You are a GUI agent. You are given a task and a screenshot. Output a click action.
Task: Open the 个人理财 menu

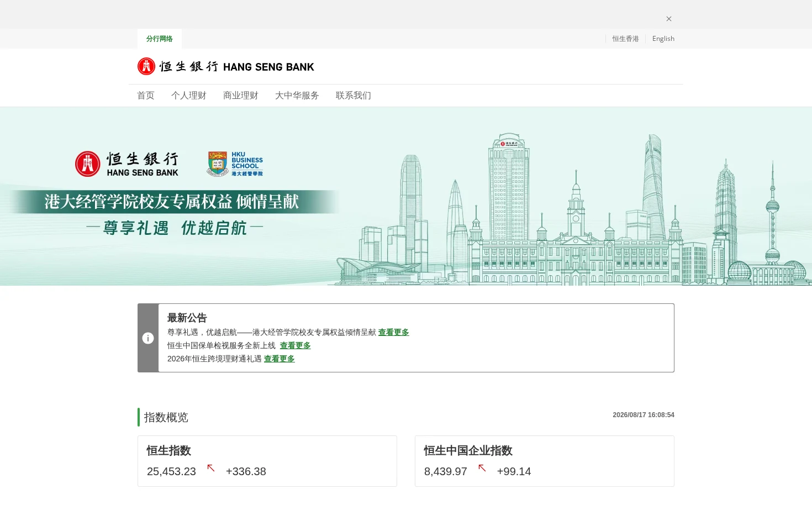[x=189, y=96]
